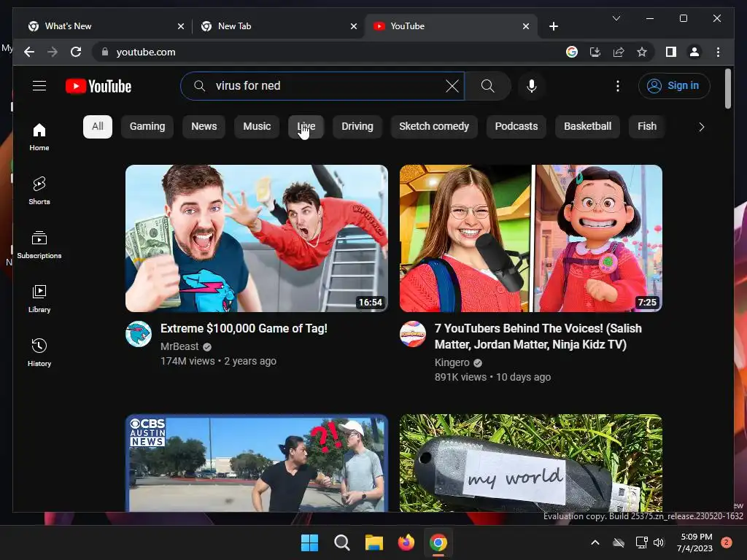The width and height of the screenshot is (747, 560).
Task: Launch Firefox from the taskbar
Action: point(406,542)
